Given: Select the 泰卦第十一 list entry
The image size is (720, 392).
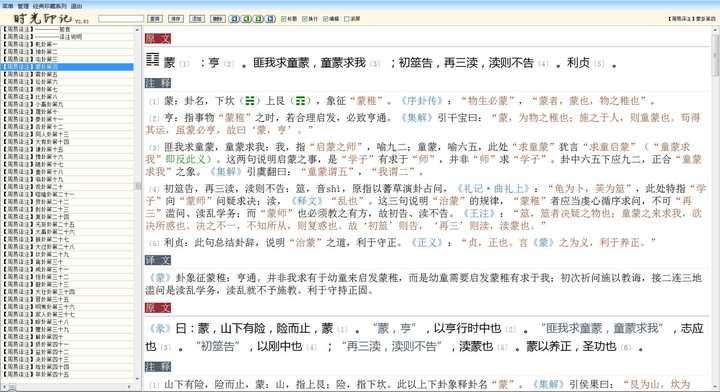Looking at the screenshot, I should click(x=67, y=119).
